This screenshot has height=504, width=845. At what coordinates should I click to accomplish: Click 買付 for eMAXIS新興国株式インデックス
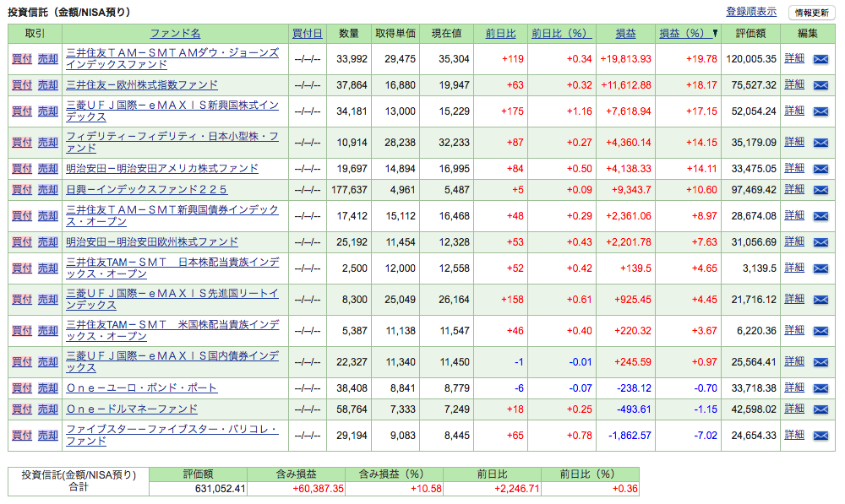[x=22, y=111]
